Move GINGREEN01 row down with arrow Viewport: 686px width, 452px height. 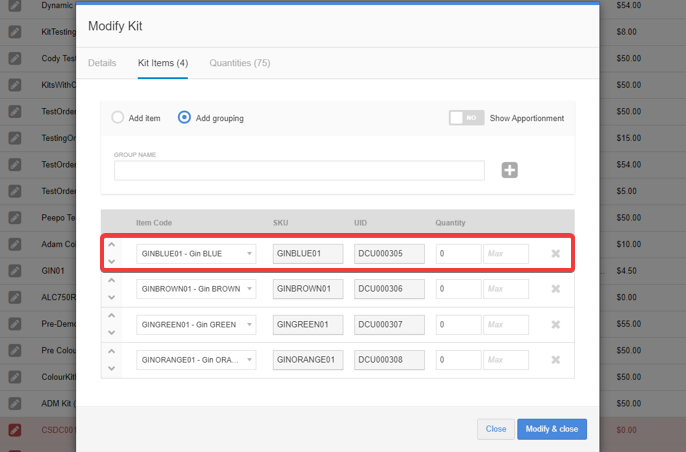pyautogui.click(x=112, y=333)
